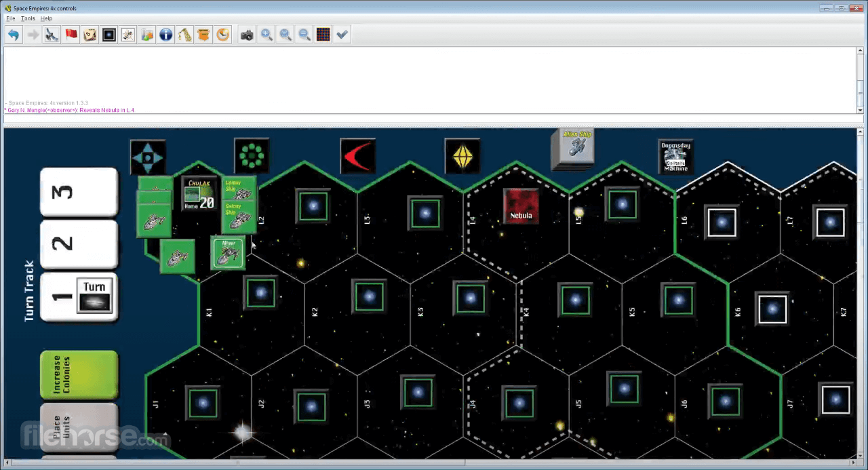Click the orange clock toolbar icon
Image resolution: width=868 pixels, height=470 pixels.
point(222,35)
